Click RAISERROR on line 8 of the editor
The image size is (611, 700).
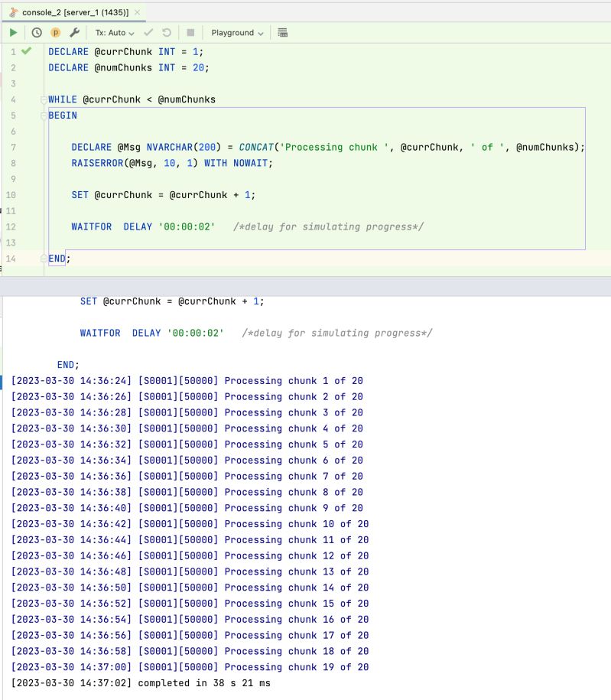[x=97, y=163]
